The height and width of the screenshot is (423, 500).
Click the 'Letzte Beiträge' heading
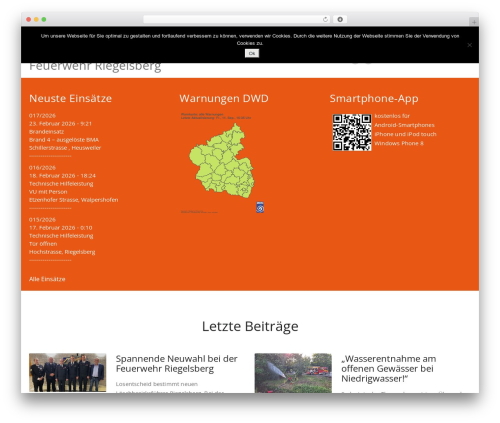(250, 326)
